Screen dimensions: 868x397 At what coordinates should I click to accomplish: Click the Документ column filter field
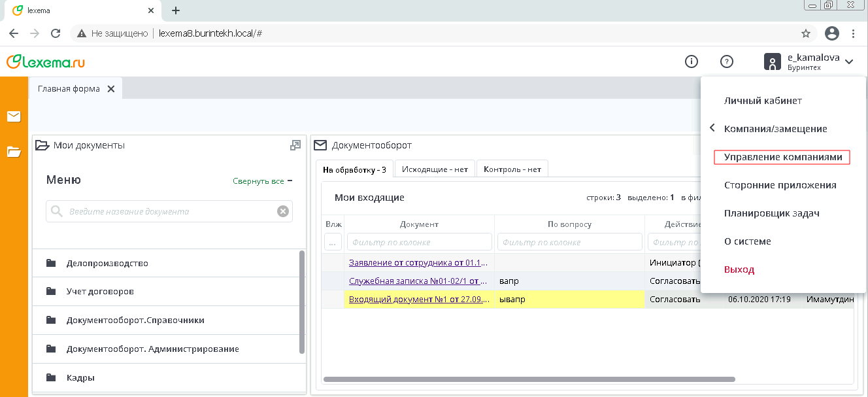(x=419, y=242)
